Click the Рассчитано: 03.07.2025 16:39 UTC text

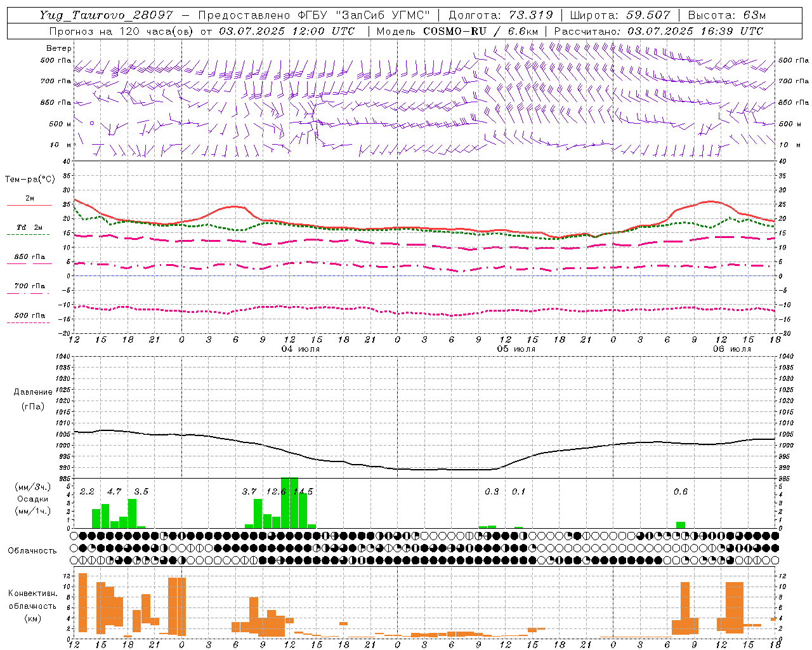click(658, 31)
